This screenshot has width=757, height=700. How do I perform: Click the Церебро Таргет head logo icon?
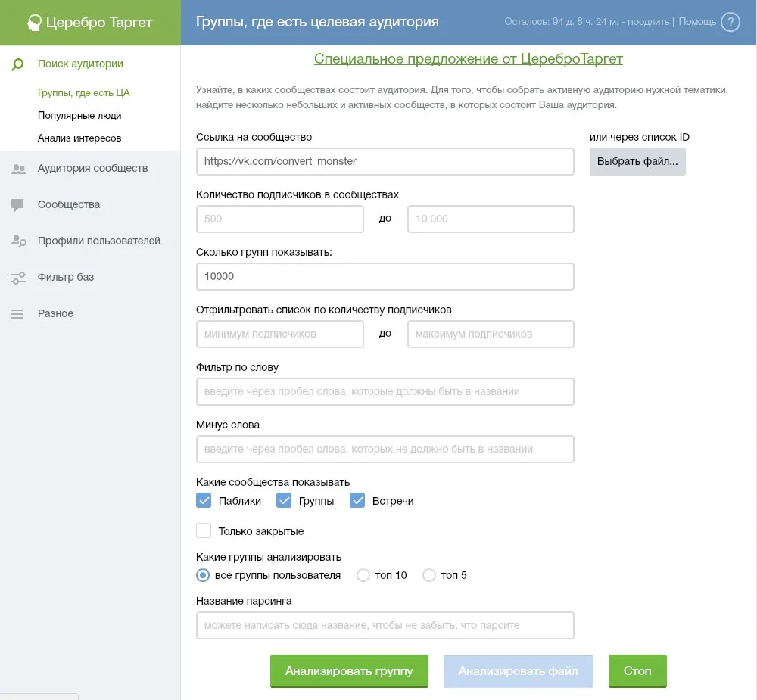click(x=33, y=23)
